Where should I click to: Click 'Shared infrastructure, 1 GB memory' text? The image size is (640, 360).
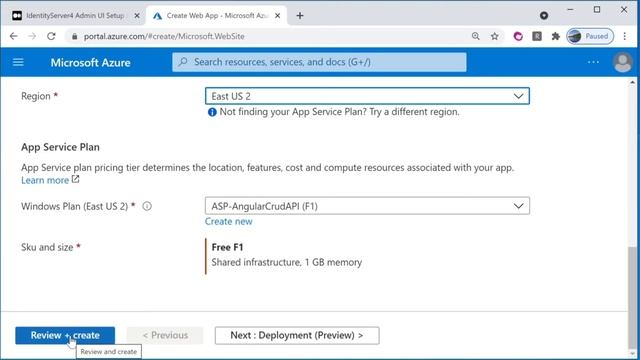[287, 262]
